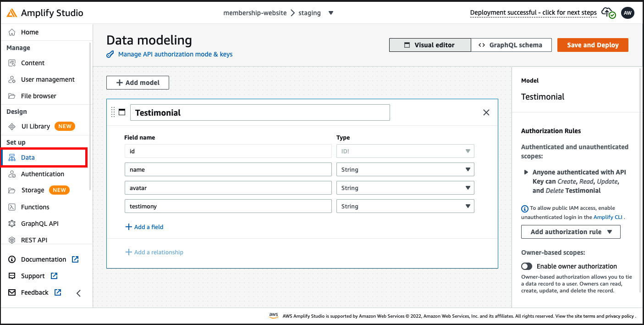The height and width of the screenshot is (325, 644).
Task: Click the testimony field input
Action: [x=228, y=206]
